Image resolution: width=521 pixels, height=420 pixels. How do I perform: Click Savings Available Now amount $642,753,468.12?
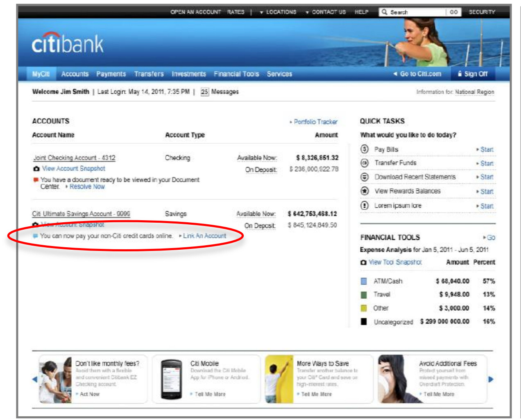313,214
